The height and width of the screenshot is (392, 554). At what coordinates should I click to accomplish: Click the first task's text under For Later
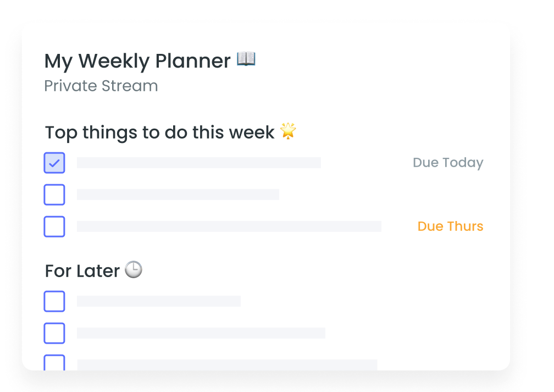click(159, 301)
